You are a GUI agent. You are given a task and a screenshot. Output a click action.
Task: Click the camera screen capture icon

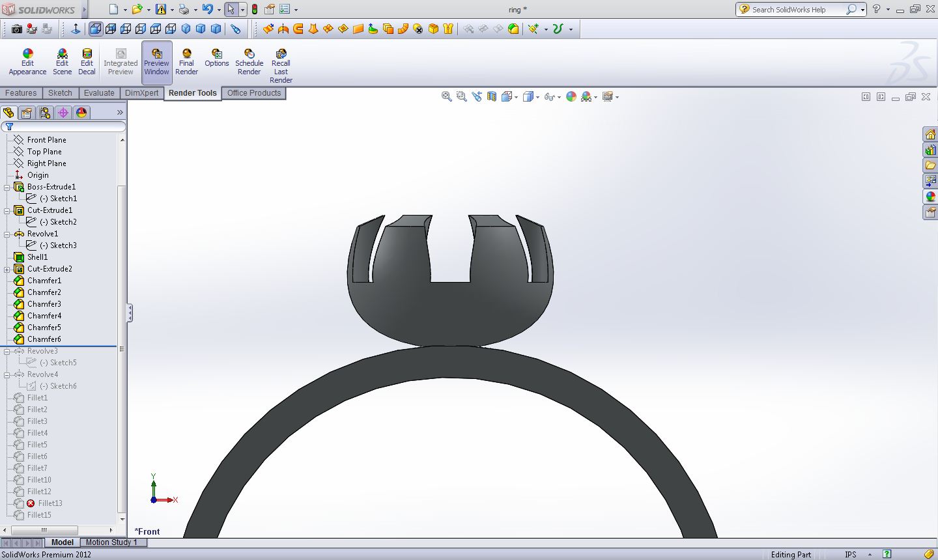[x=17, y=29]
